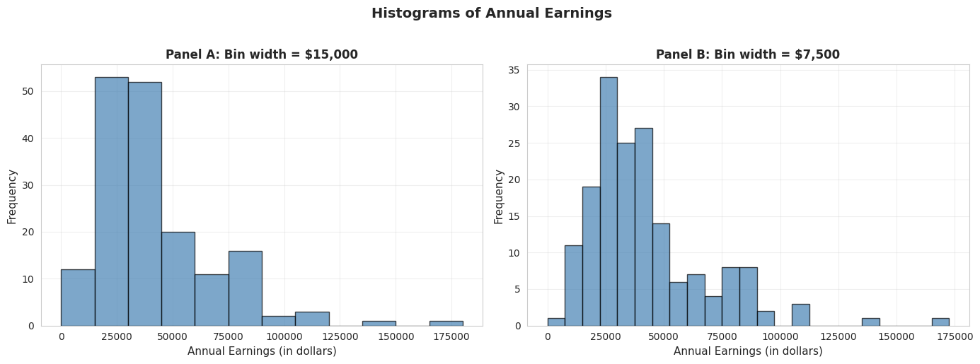
Task: Click Panel A bar with frequency 20
Action: click(x=178, y=279)
